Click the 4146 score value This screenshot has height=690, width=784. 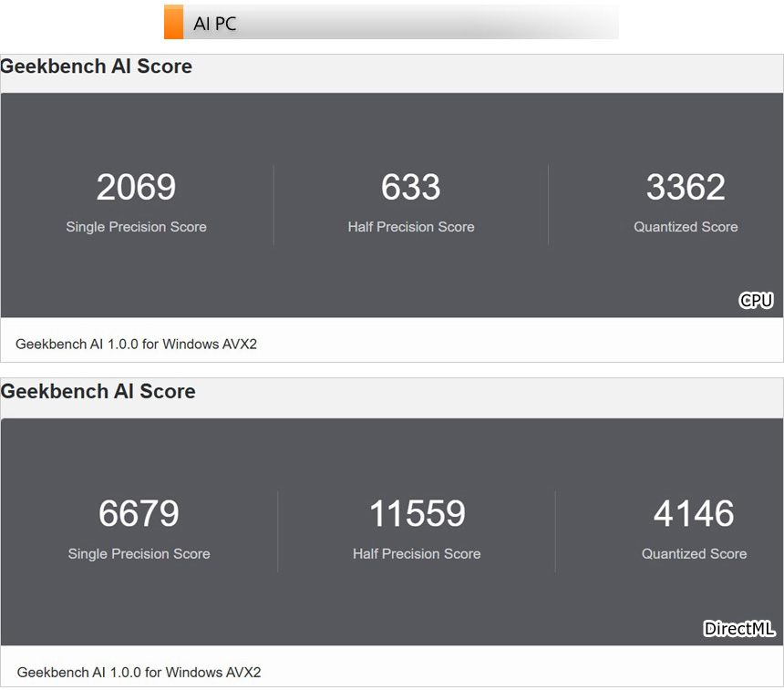tap(694, 514)
